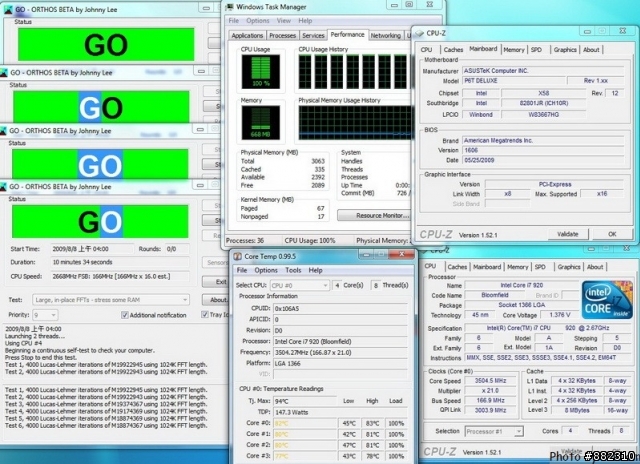
Task: Click the BIOS Version 1606 field
Action: tap(543, 150)
